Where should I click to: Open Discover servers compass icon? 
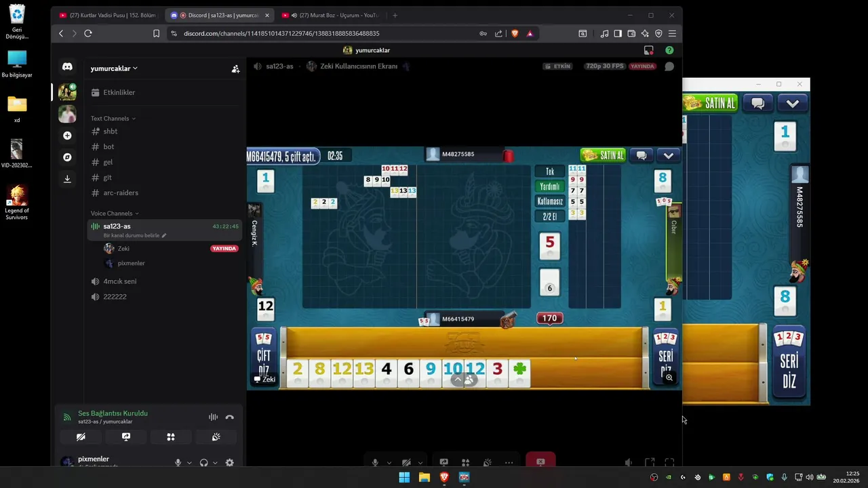67,157
